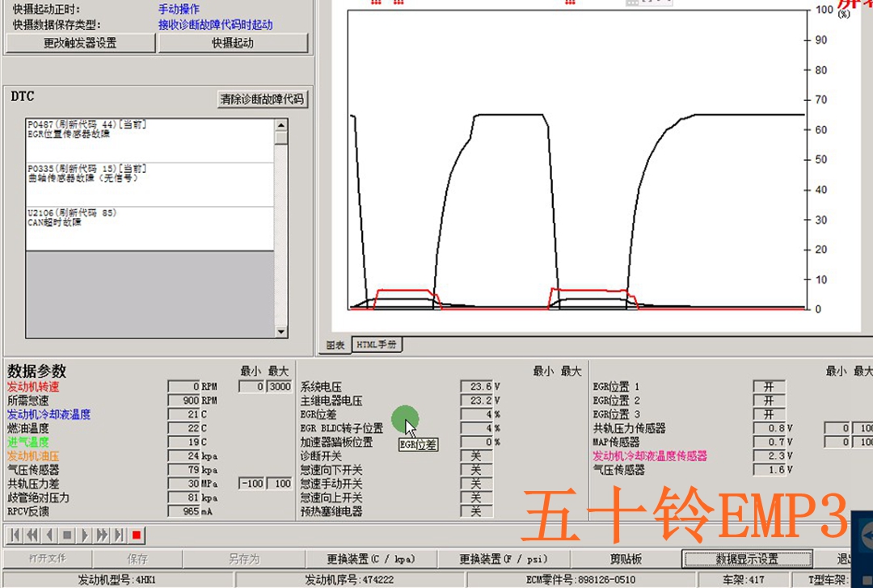The image size is (873, 588).
Task: Click the EGR位置 1 label
Action: coord(616,387)
